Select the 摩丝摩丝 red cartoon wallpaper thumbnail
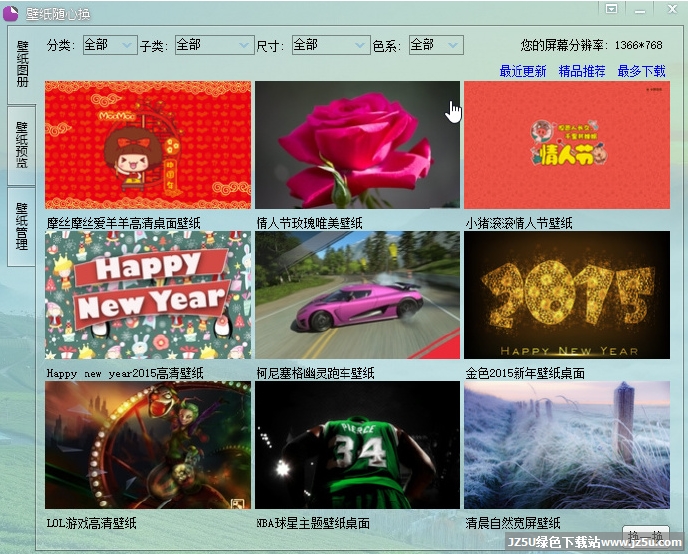The height and width of the screenshot is (554, 688). pos(148,145)
